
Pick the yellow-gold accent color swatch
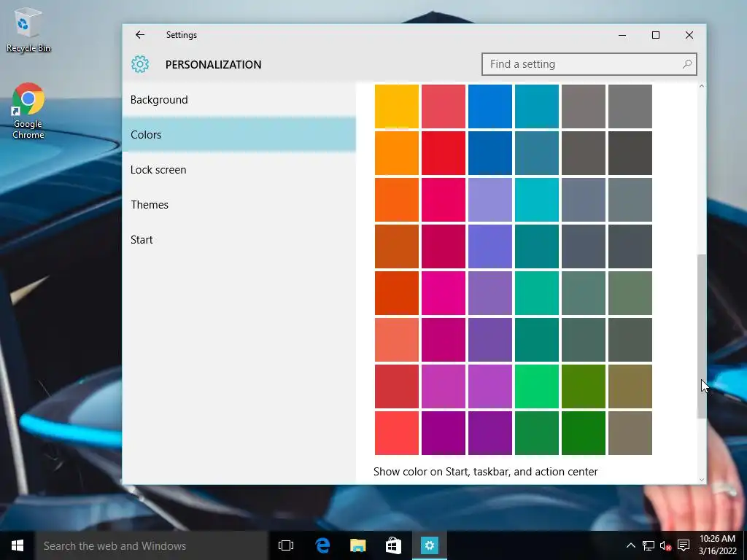(397, 106)
